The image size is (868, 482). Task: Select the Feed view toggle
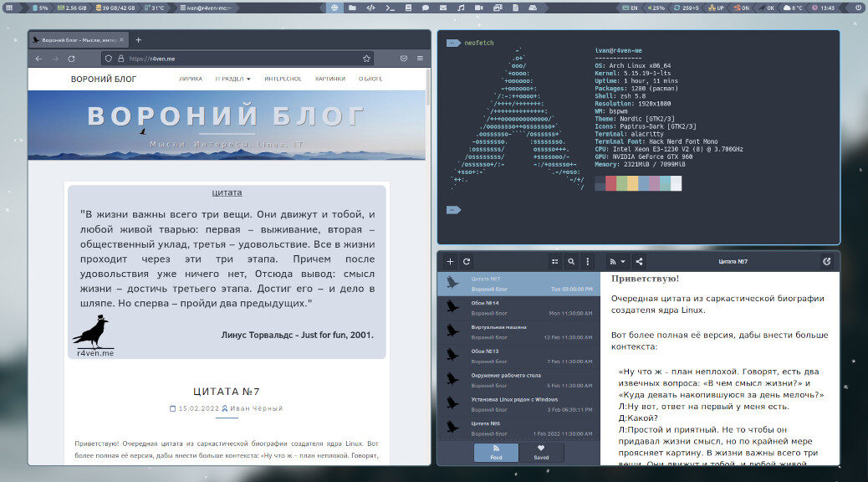point(496,453)
